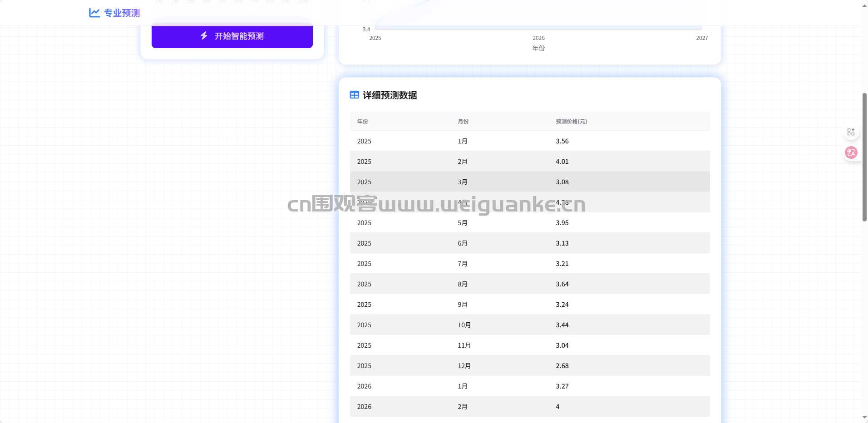This screenshot has height=423, width=868.
Task: Select the 2025 1月 row with price 3.56
Action: pos(529,141)
